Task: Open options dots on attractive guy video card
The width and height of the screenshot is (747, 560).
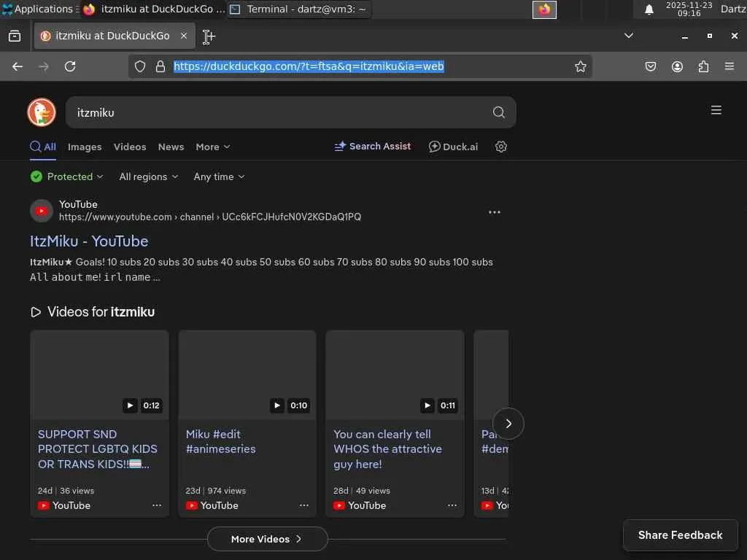Action: (452, 505)
